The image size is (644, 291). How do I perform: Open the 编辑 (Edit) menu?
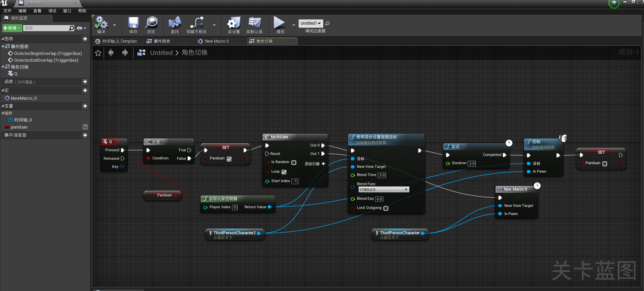point(22,11)
